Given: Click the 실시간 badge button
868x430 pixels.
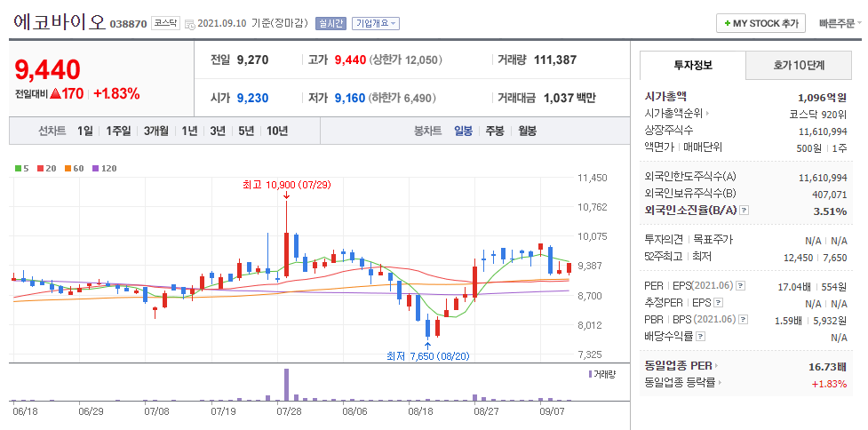Looking at the screenshot, I should 331,23.
